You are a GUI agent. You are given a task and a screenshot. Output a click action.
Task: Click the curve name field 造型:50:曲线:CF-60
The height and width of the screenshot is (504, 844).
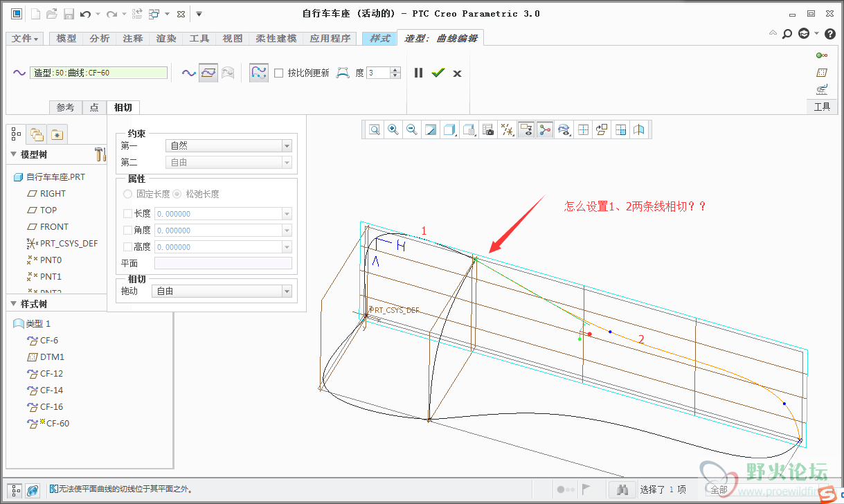point(99,73)
